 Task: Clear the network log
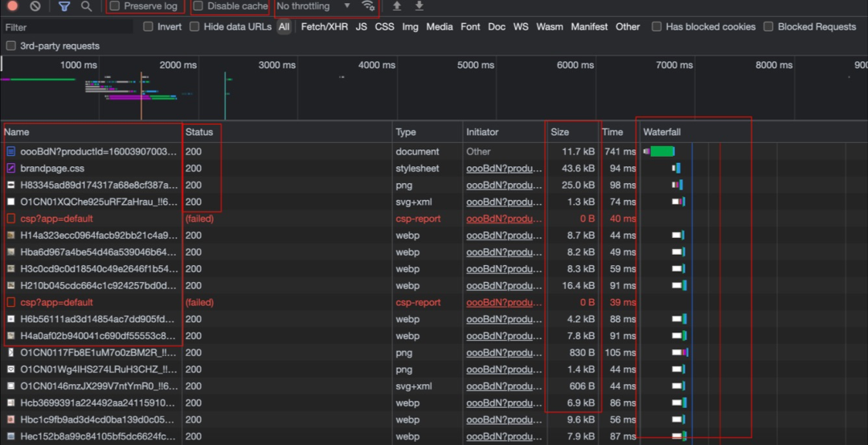coord(35,6)
